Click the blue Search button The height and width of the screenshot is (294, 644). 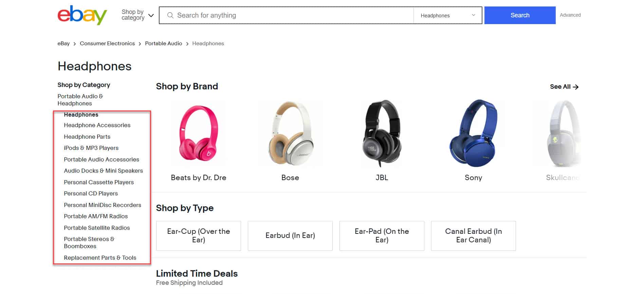pyautogui.click(x=520, y=15)
